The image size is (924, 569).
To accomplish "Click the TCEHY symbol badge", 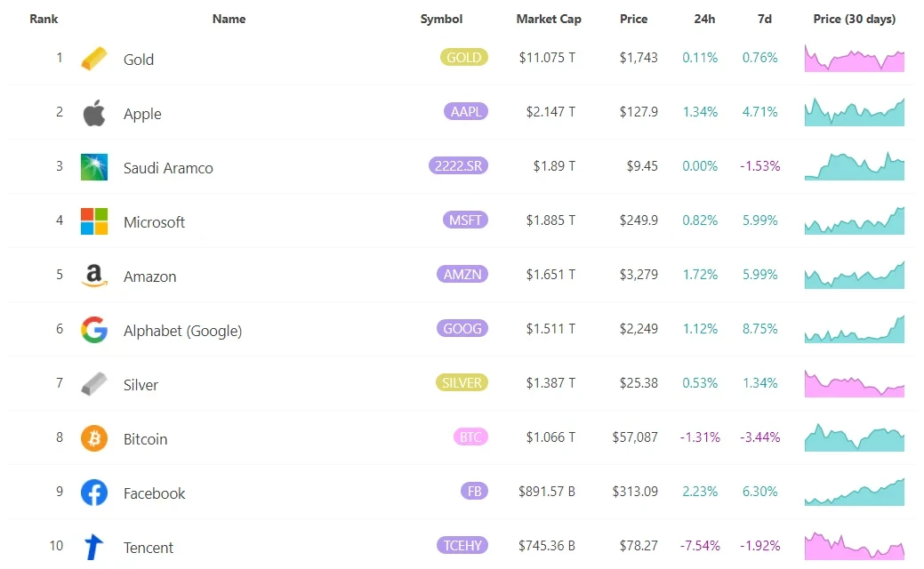I will click(x=462, y=545).
